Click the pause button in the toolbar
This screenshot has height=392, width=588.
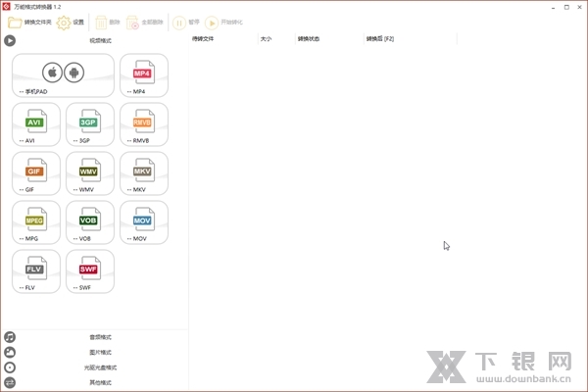[186, 23]
